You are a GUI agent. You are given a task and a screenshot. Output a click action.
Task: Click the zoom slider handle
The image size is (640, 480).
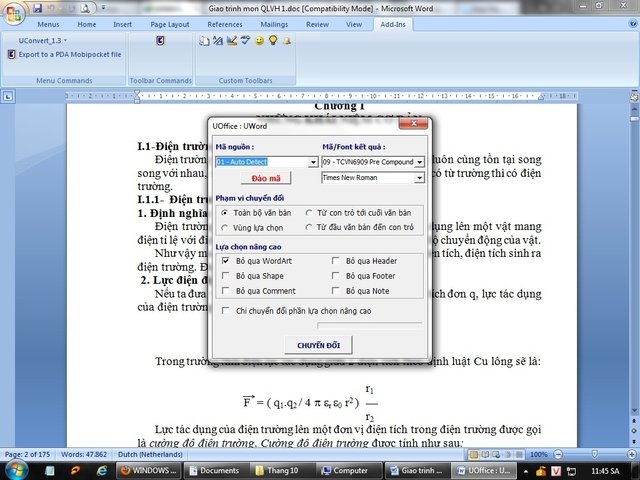pyautogui.click(x=594, y=454)
